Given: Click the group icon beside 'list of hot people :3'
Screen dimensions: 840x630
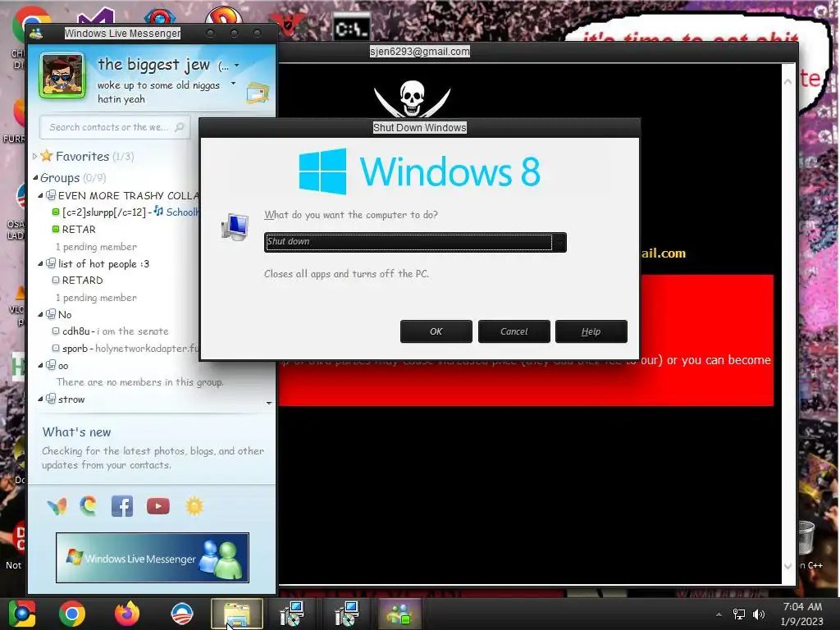Looking at the screenshot, I should pos(50,263).
